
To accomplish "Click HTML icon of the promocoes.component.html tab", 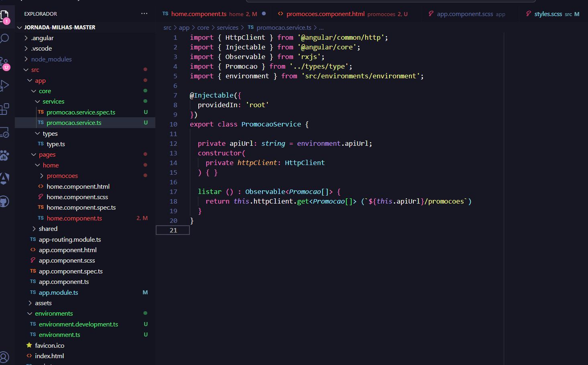I will 281,14.
